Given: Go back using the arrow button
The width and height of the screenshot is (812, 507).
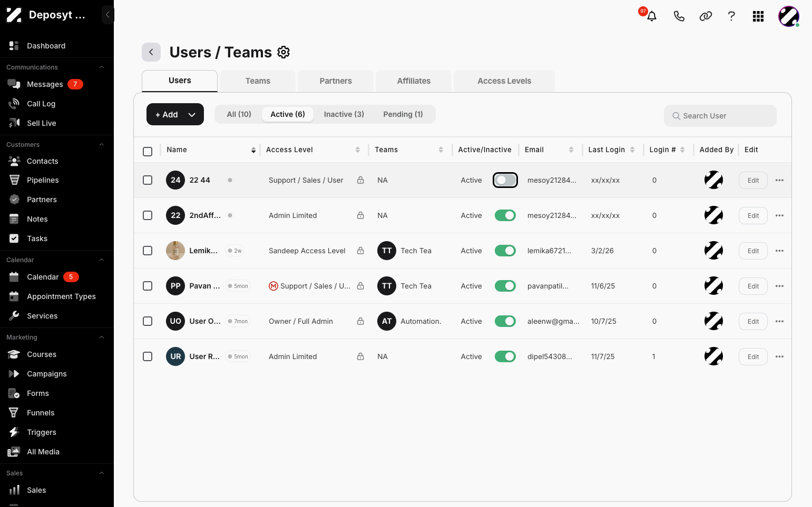Looking at the screenshot, I should (x=151, y=52).
